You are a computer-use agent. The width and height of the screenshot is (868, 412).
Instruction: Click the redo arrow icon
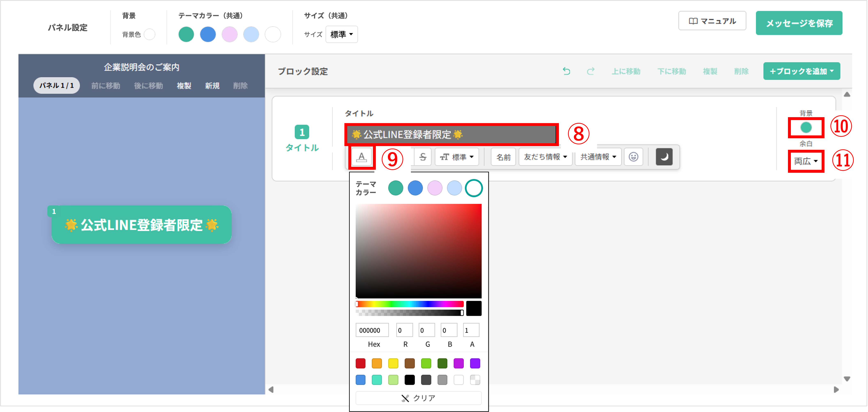pyautogui.click(x=590, y=71)
